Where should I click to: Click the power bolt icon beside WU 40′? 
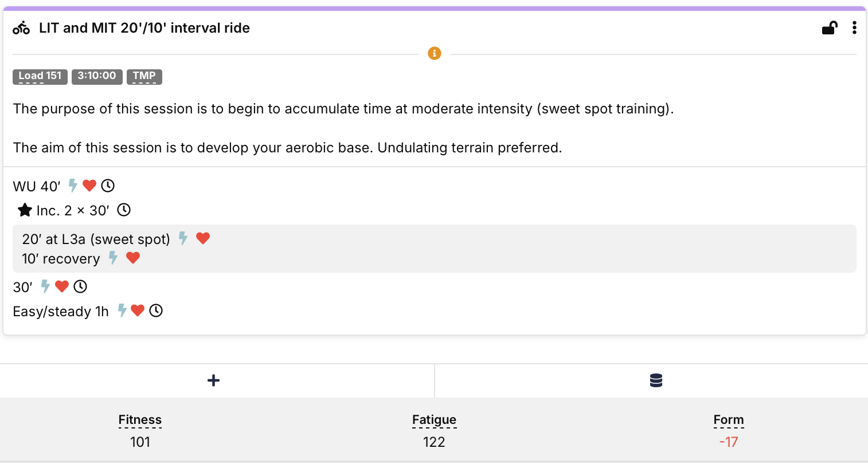coord(73,186)
